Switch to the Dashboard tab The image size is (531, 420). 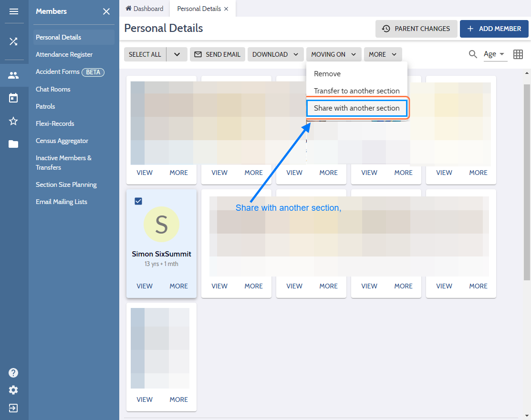point(145,9)
